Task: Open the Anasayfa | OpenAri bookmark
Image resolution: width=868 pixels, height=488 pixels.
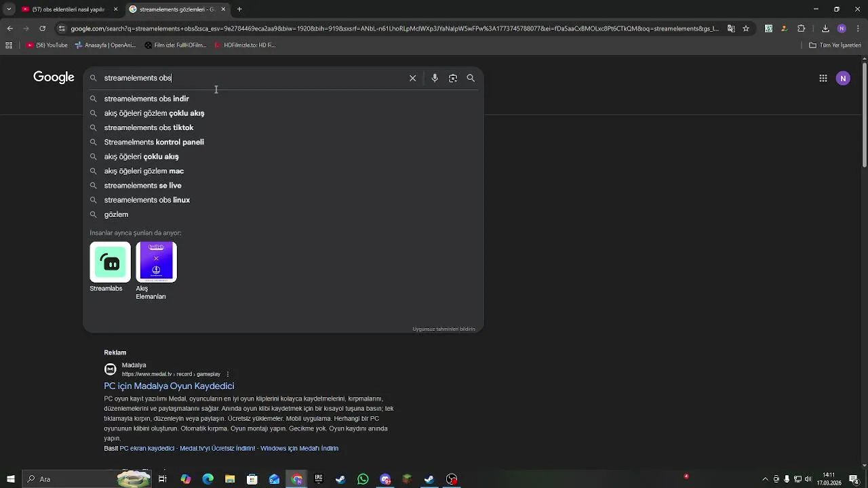Action: (x=105, y=45)
